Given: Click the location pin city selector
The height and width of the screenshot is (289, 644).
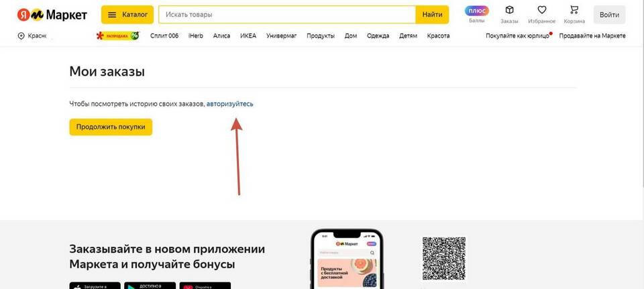Looking at the screenshot, I should coord(32,36).
